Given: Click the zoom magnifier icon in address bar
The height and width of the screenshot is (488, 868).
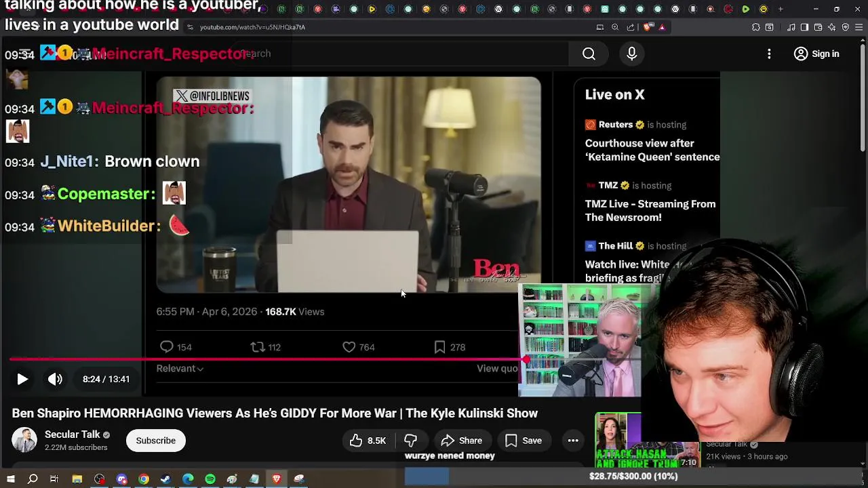Looking at the screenshot, I should click(x=615, y=27).
